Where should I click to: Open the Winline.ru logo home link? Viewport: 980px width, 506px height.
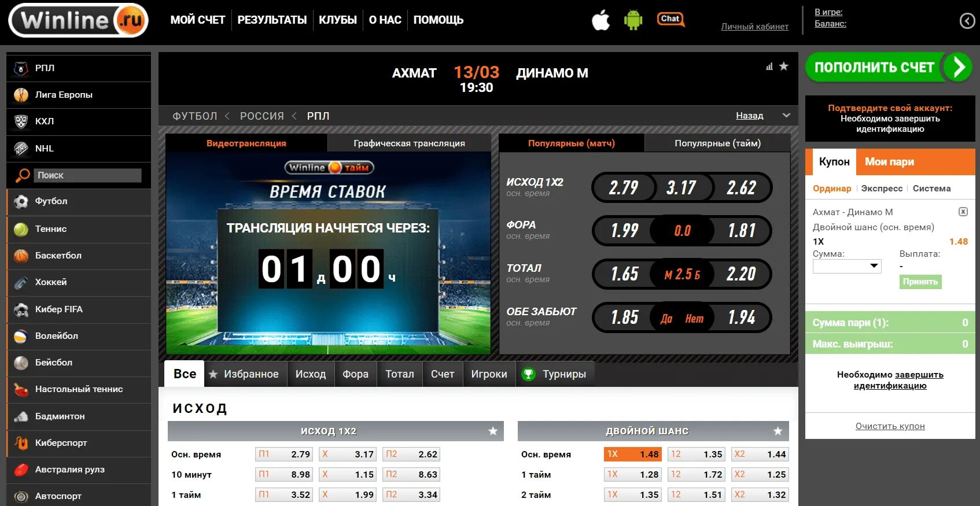coord(78,21)
